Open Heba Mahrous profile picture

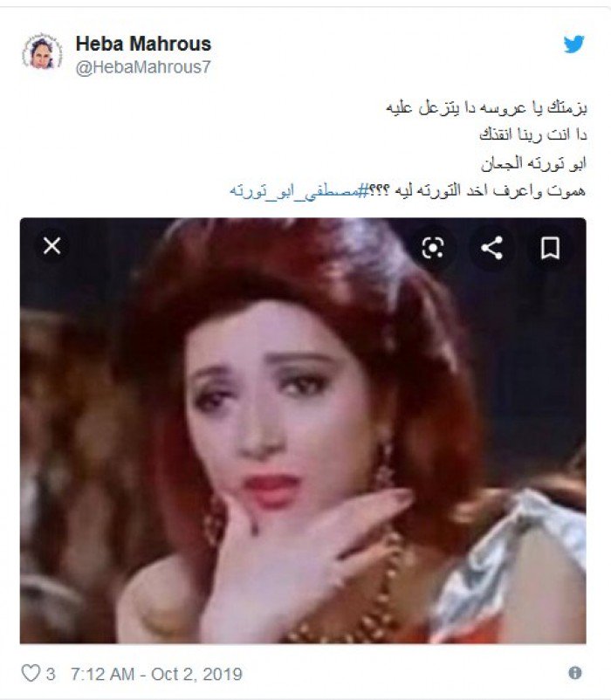43,51
